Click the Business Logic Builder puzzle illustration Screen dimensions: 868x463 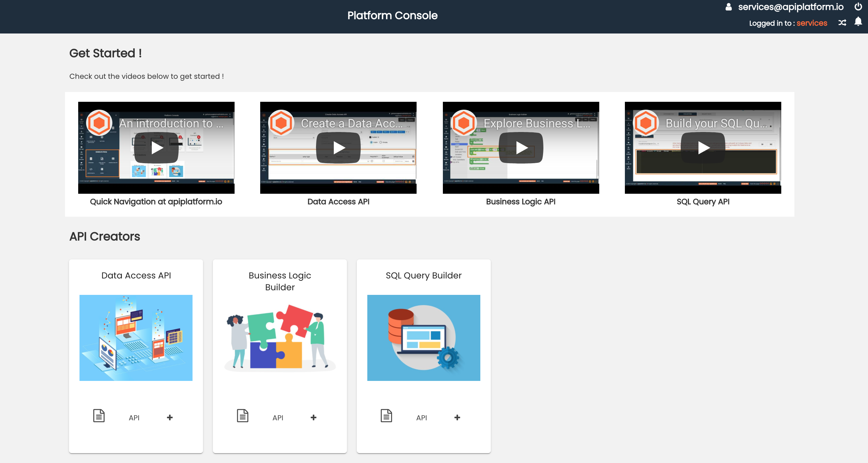(280, 338)
